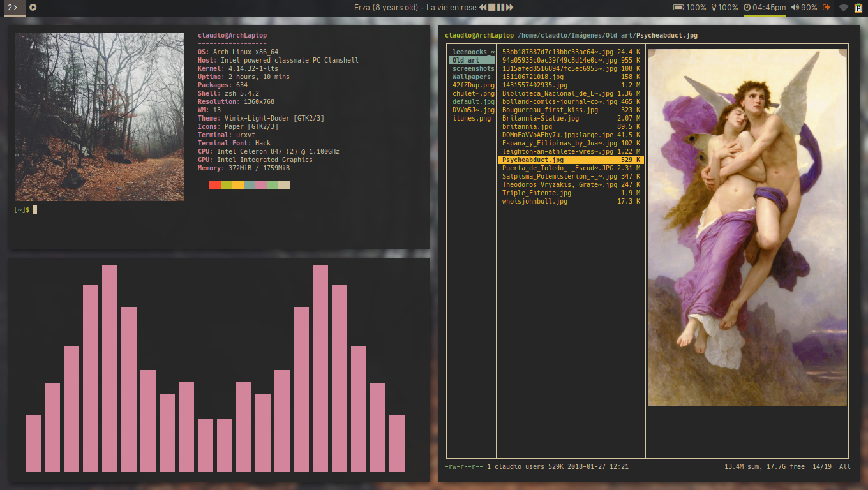Click the 'Kernel: 4.14.32-1-lts' line
This screenshot has height=490, width=868.
coord(238,68)
